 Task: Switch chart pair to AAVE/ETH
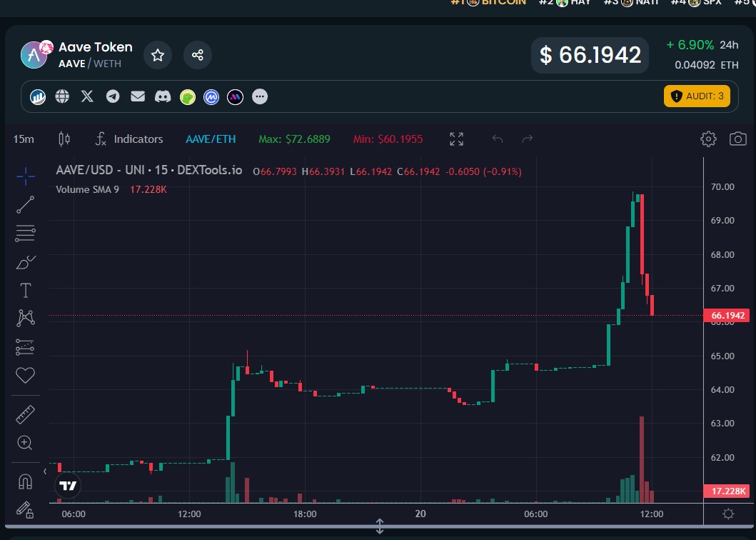click(x=211, y=139)
